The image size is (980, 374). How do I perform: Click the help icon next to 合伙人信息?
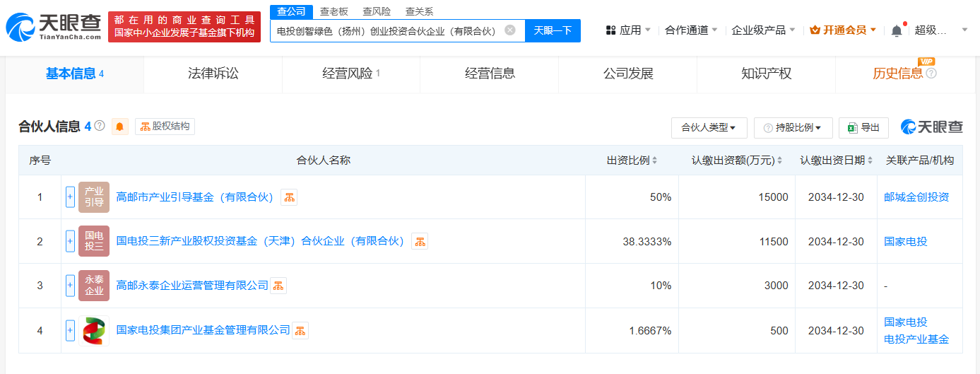(100, 126)
